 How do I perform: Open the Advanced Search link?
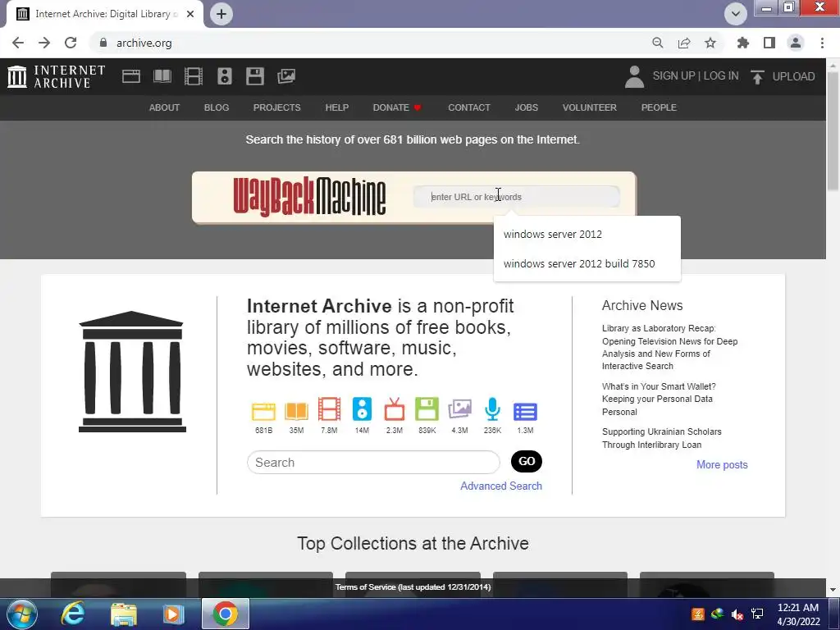pyautogui.click(x=501, y=486)
